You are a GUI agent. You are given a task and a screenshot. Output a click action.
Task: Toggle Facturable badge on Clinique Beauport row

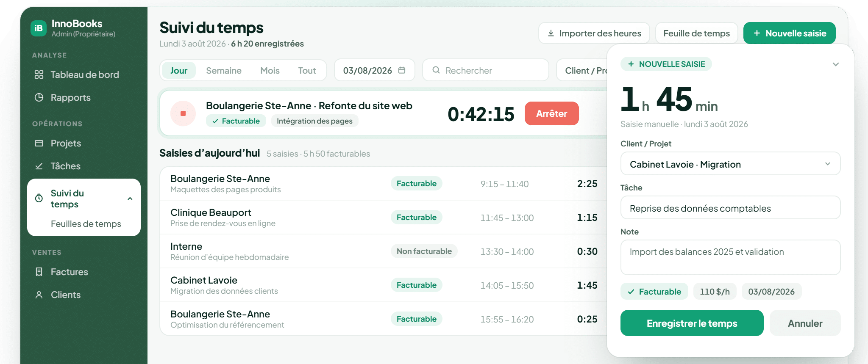pyautogui.click(x=416, y=217)
